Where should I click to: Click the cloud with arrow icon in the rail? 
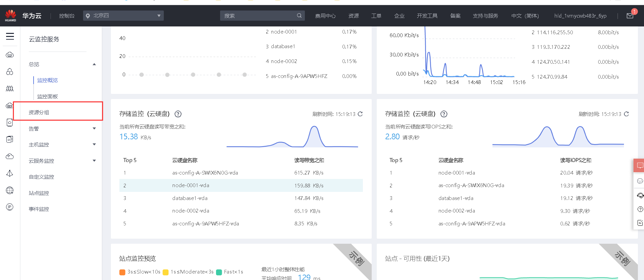(x=10, y=156)
